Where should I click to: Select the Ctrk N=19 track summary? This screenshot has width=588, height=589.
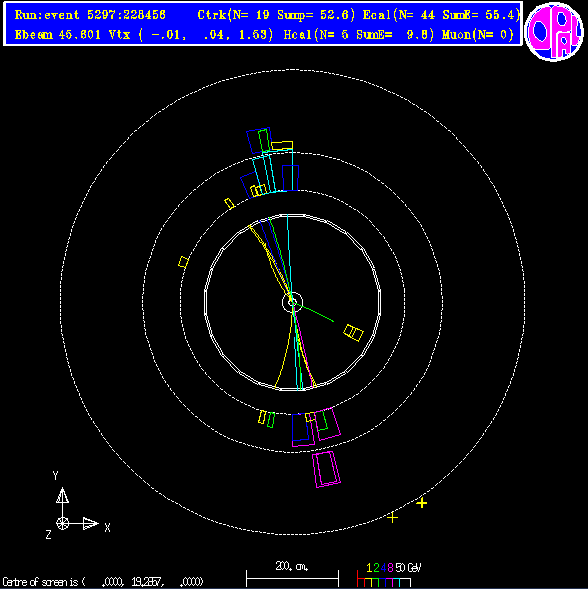point(276,15)
